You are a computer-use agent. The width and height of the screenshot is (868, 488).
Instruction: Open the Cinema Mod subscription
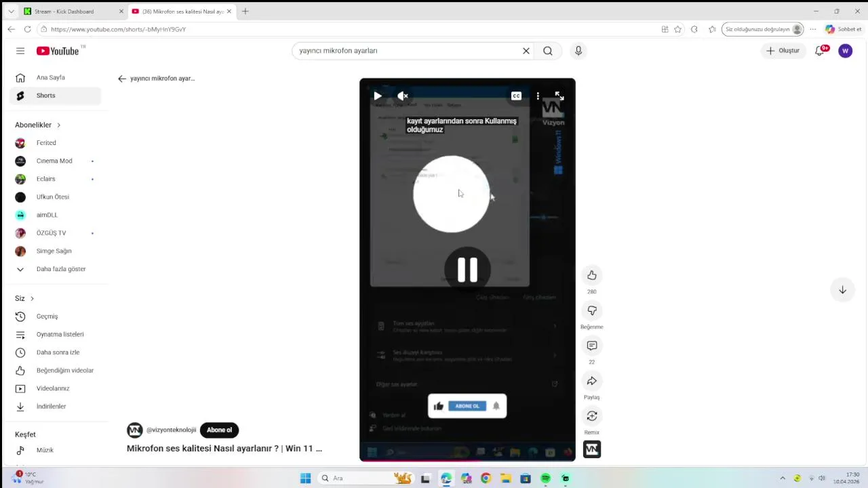[x=56, y=161]
